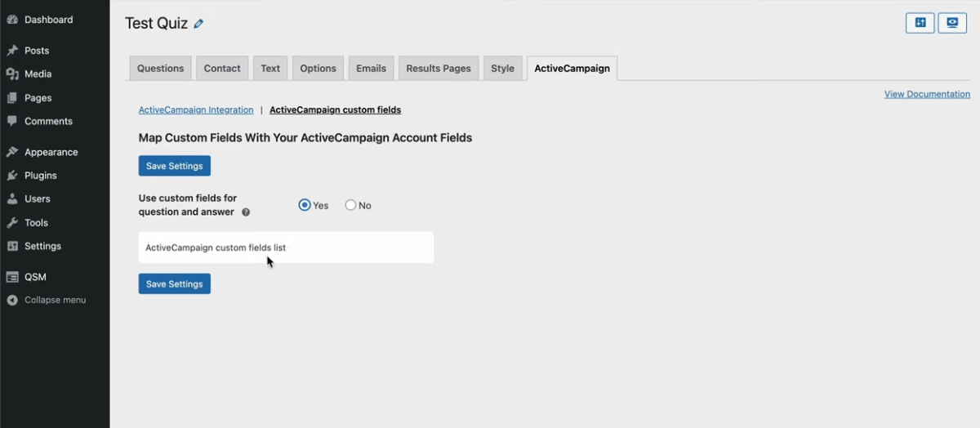The image size is (980, 428).
Task: Open Media menu item
Action: [x=38, y=74]
